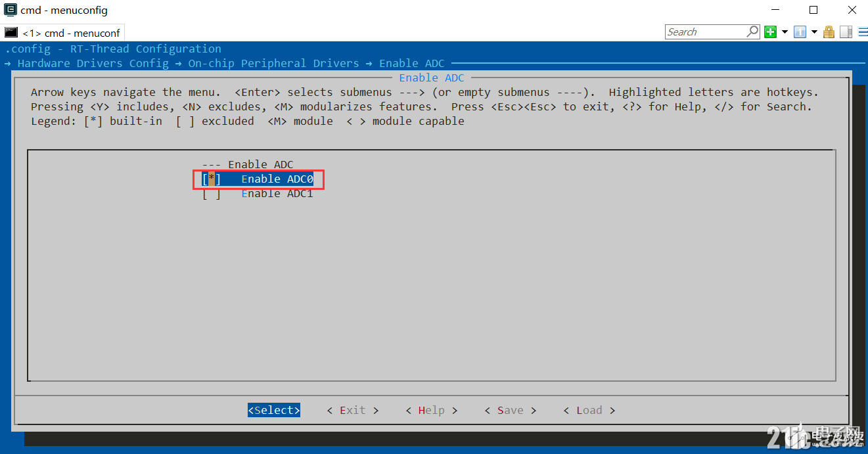
Task: Minimize the ConEmu window
Action: (x=776, y=10)
